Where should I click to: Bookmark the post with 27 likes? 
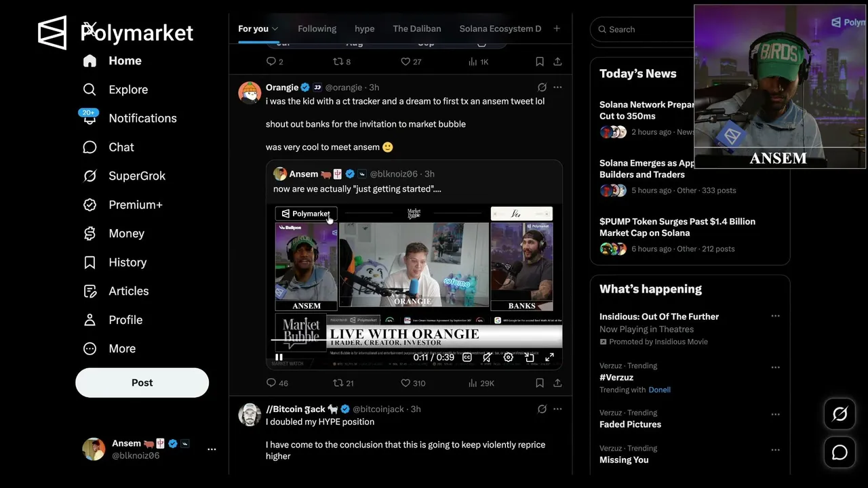click(540, 62)
